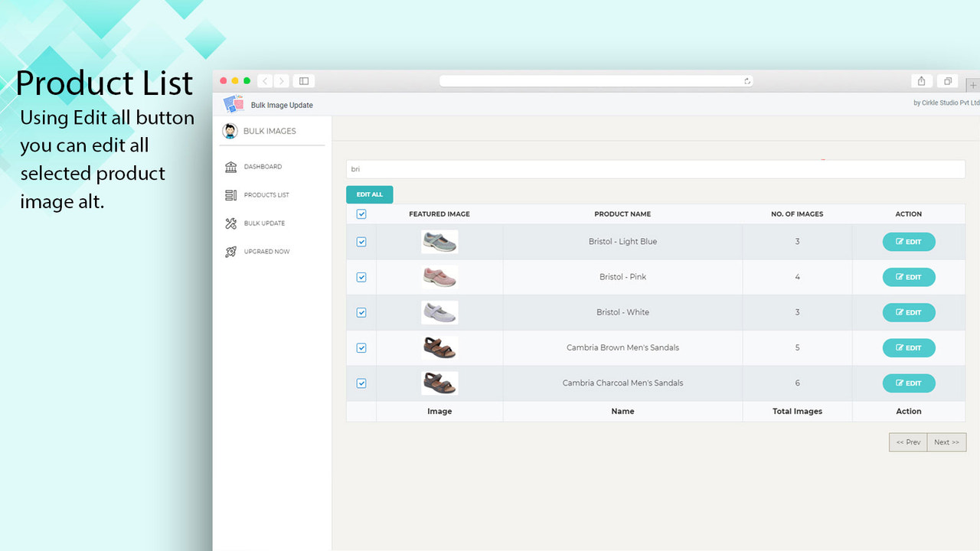This screenshot has height=551, width=980.
Task: Click the Cambria Charcoal sandals thumbnail
Action: tap(439, 383)
